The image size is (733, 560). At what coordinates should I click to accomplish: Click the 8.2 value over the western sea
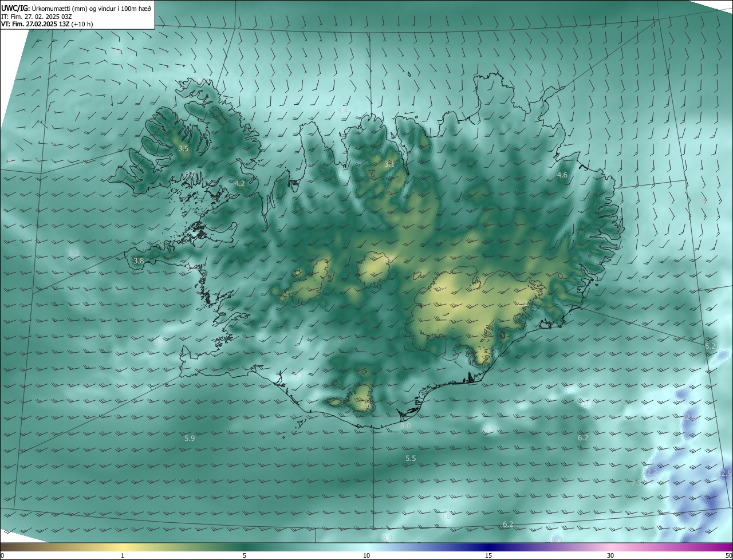click(x=74, y=253)
